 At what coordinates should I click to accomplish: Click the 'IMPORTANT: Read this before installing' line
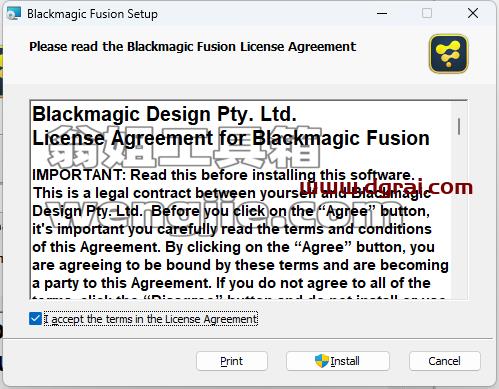pyautogui.click(x=223, y=175)
